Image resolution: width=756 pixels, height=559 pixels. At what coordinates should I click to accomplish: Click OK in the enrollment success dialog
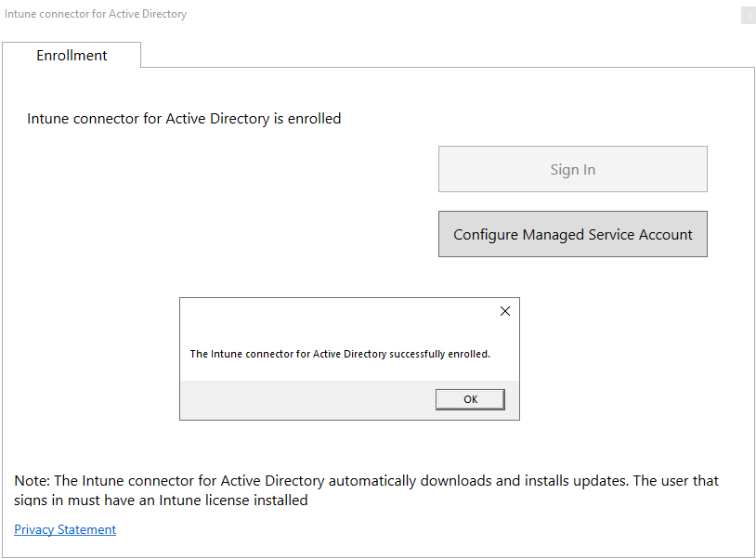pos(470,399)
